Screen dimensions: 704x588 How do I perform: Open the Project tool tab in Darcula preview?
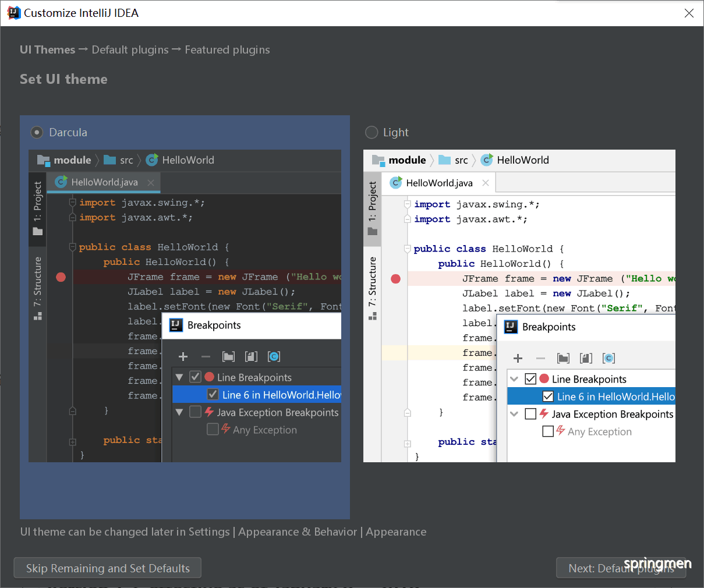[37, 208]
